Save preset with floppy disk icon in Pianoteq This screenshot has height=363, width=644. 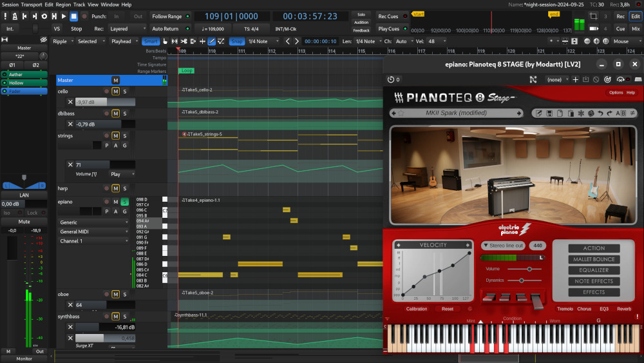pos(549,113)
